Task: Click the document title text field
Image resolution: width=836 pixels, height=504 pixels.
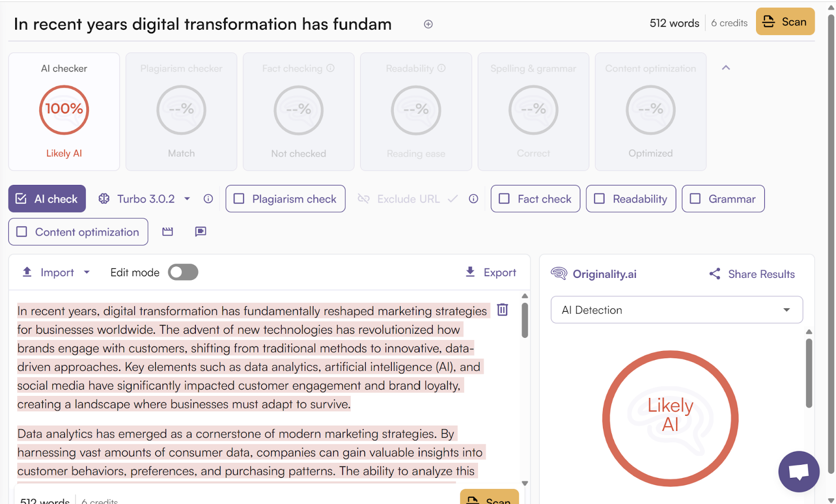Action: (203, 24)
